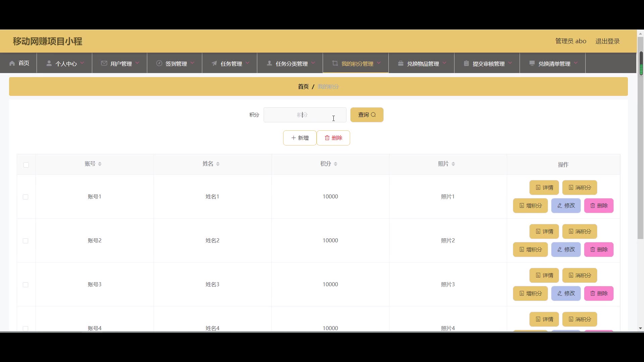Image resolution: width=644 pixels, height=362 pixels.
Task: Focus the 积分 search input field
Action: [x=305, y=115]
